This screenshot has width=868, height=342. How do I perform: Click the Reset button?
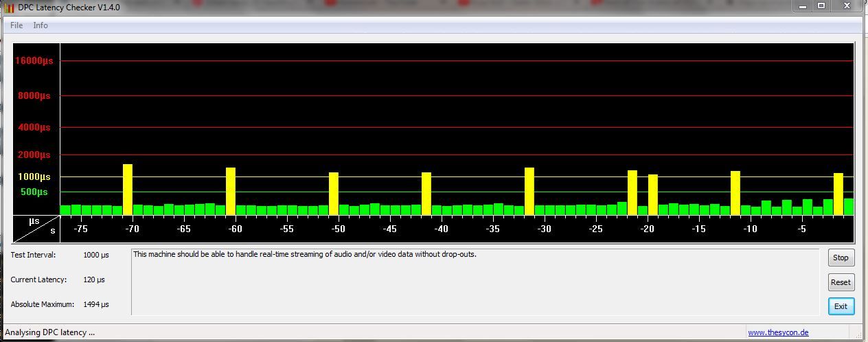coord(841,282)
